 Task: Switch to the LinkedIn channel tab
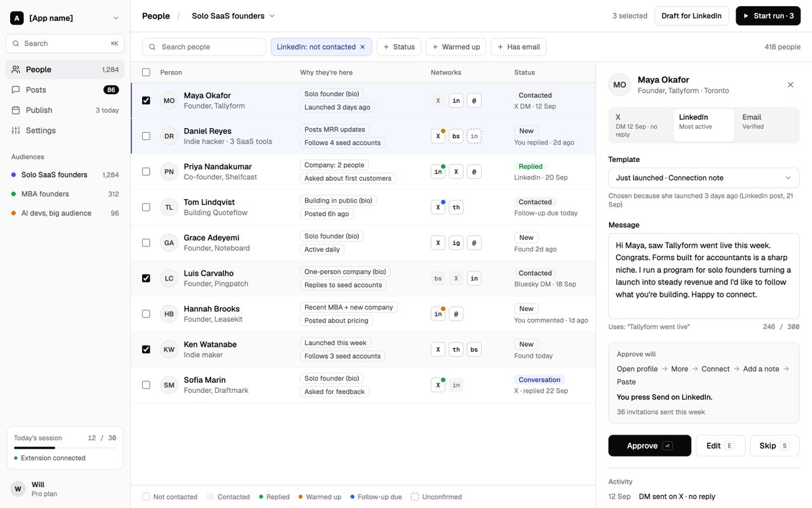click(704, 125)
